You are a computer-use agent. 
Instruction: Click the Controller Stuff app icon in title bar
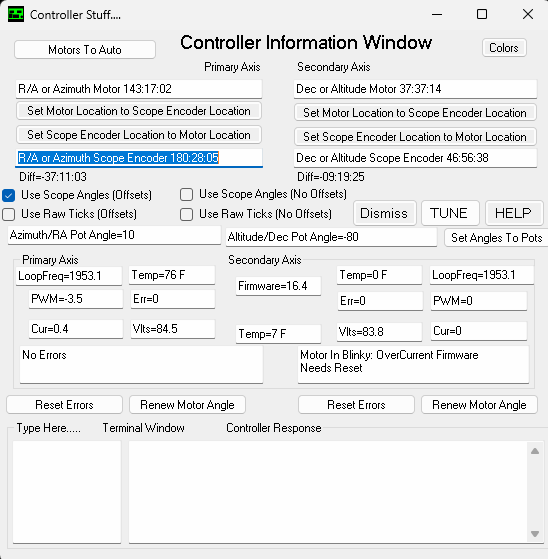[16, 15]
